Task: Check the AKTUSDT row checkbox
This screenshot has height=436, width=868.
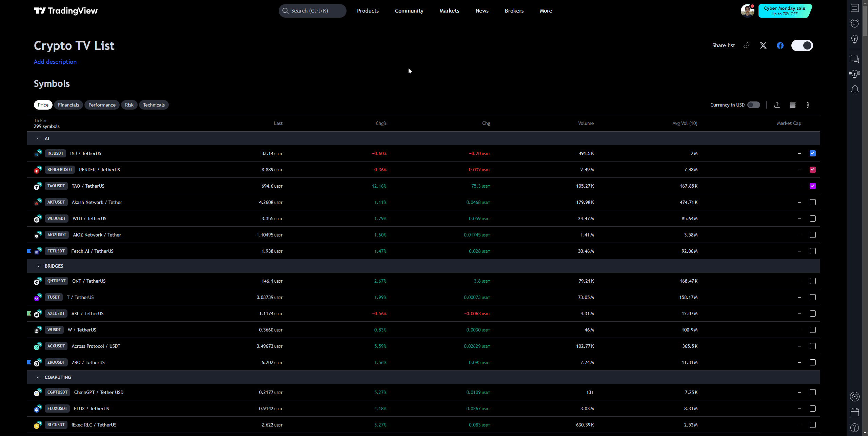Action: pyautogui.click(x=813, y=202)
